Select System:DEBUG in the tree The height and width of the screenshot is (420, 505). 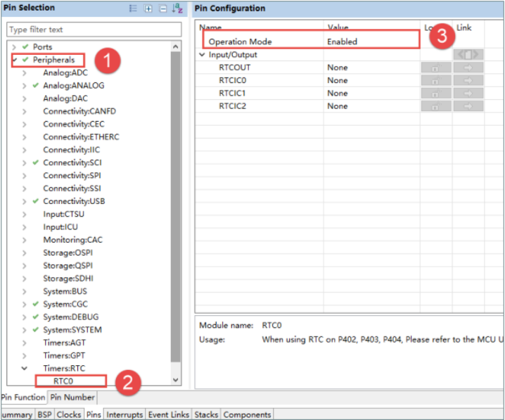click(71, 317)
